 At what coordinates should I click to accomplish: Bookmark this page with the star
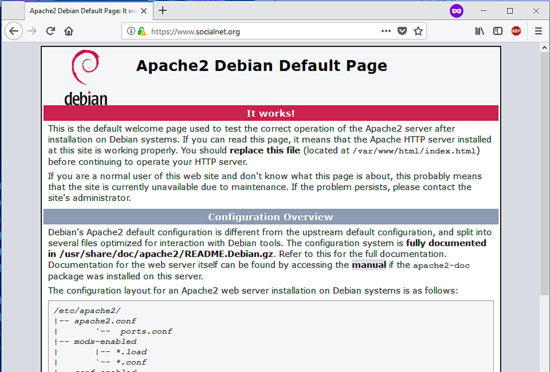pyautogui.click(x=418, y=31)
